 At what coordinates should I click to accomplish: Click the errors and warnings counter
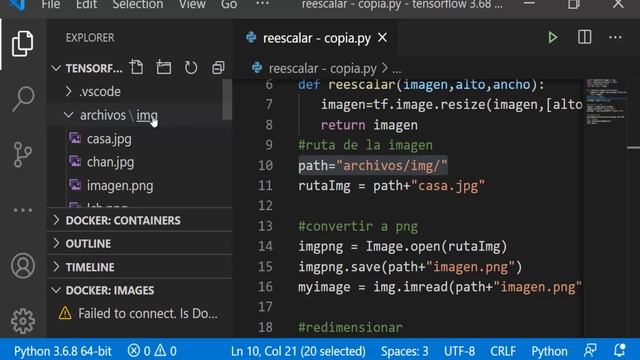coord(152,351)
